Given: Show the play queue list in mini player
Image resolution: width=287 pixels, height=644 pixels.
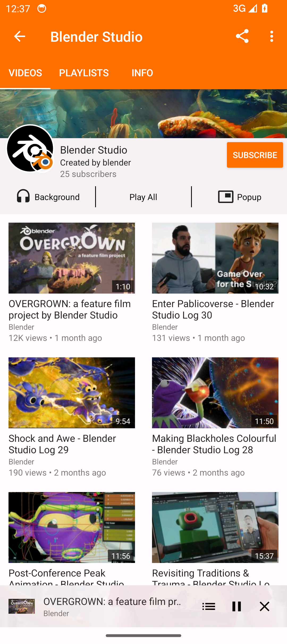Looking at the screenshot, I should 209,606.
